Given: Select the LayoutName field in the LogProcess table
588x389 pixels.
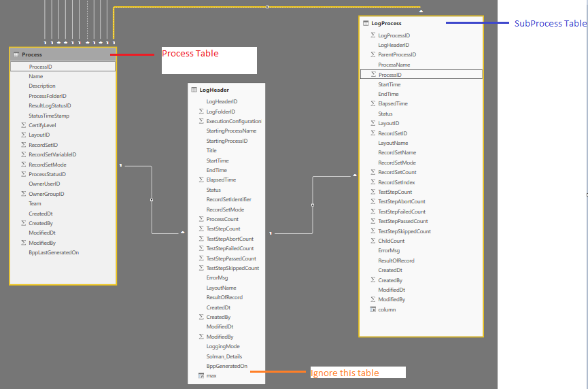Looking at the screenshot, I should click(393, 143).
